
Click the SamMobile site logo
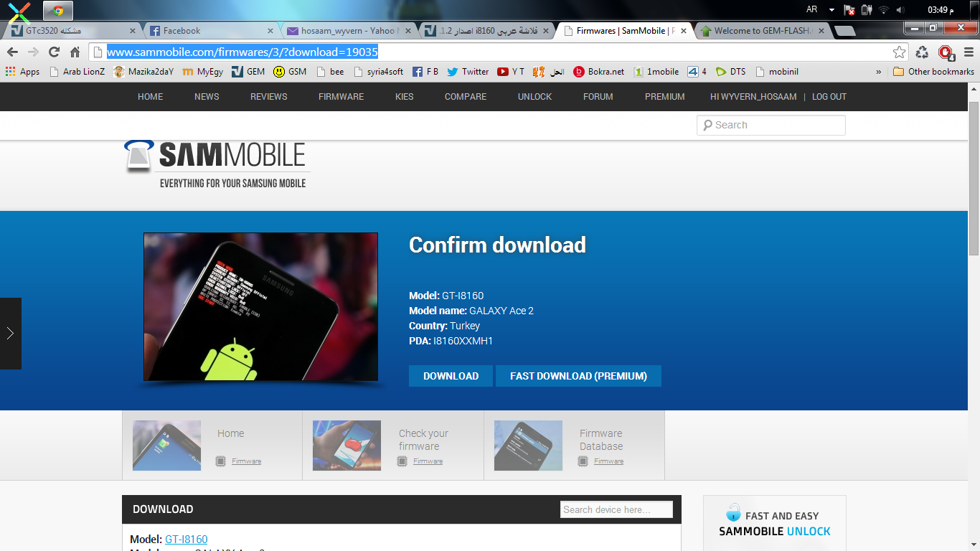(215, 164)
